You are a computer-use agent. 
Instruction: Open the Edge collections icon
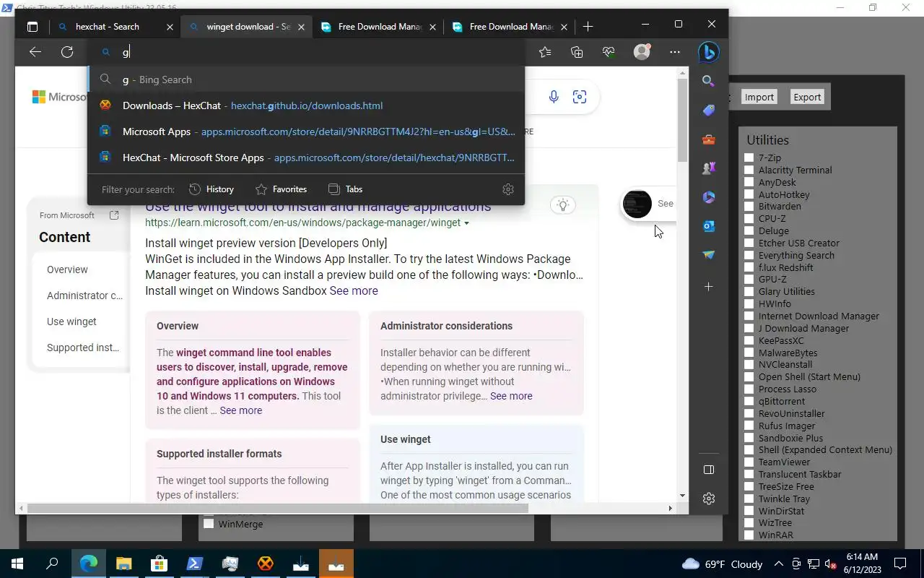coord(577,52)
